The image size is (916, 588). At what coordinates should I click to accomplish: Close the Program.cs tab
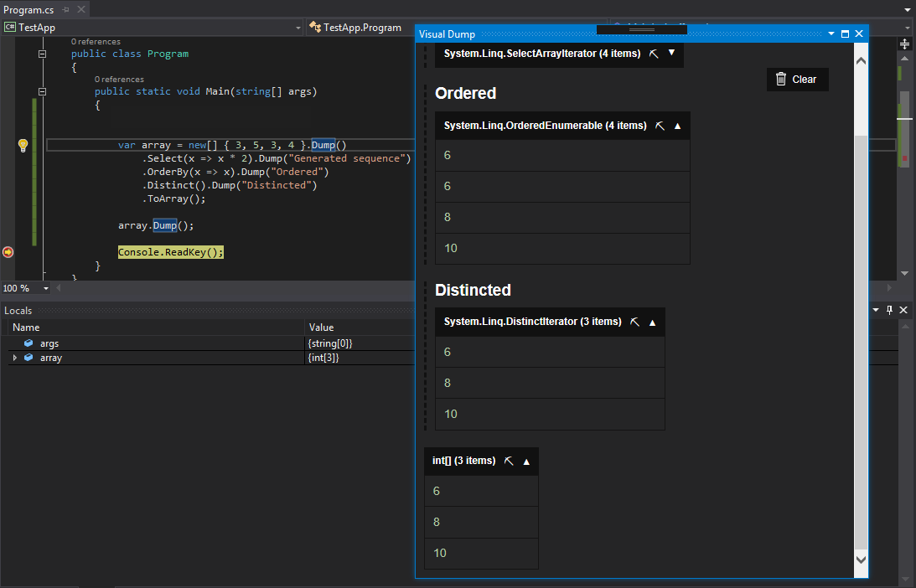pyautogui.click(x=81, y=9)
